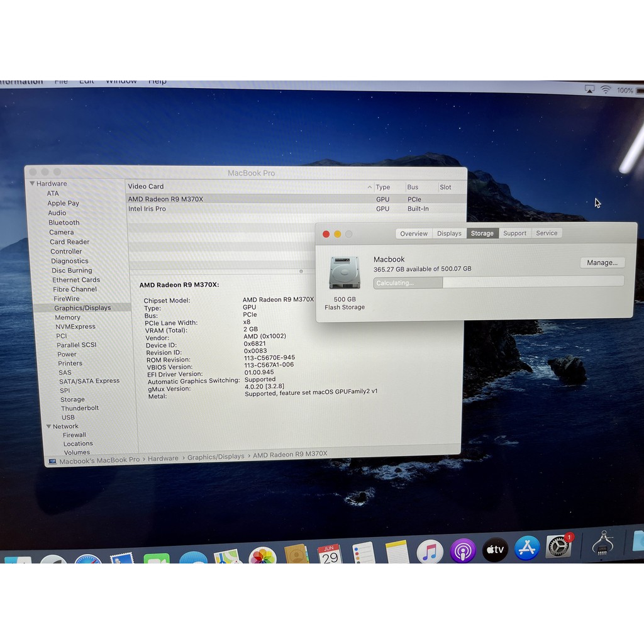
Task: Select the Thunderbolt sidebar entry
Action: [x=80, y=408]
